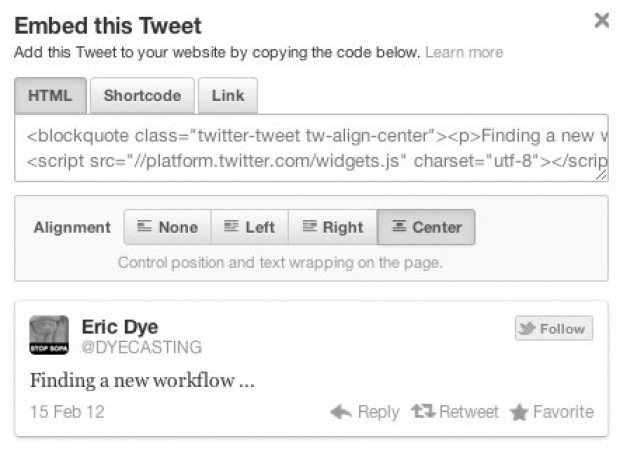Click Eric Dye's profile avatar
Viewport: 620px width, 450px height.
point(49,335)
